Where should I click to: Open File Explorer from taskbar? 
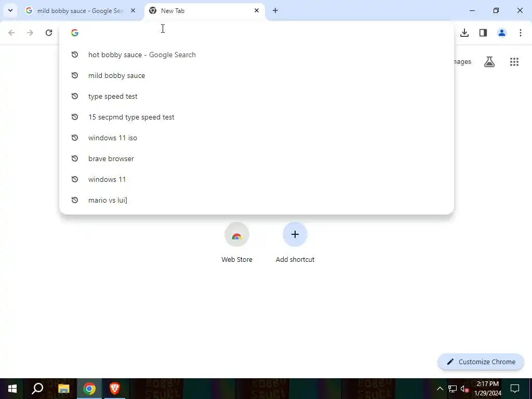[64, 389]
